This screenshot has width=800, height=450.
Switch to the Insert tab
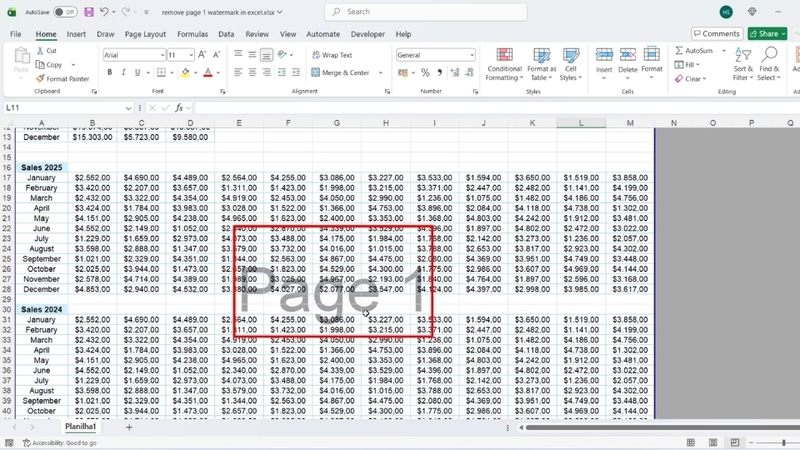point(76,34)
